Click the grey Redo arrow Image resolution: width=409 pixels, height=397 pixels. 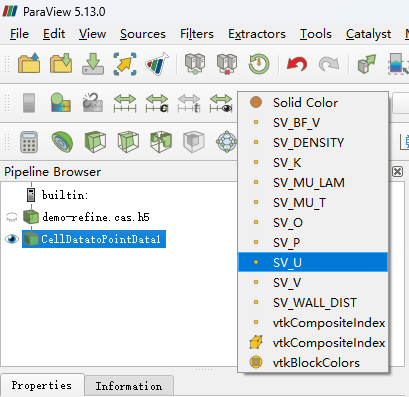329,63
